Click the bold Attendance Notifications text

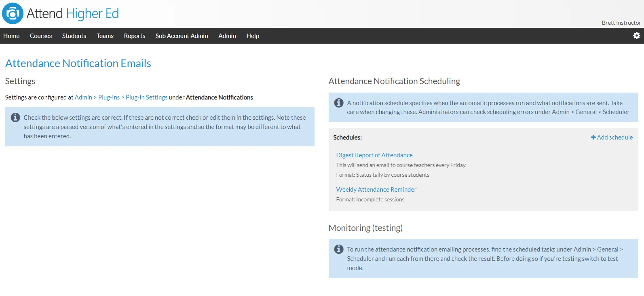220,97
